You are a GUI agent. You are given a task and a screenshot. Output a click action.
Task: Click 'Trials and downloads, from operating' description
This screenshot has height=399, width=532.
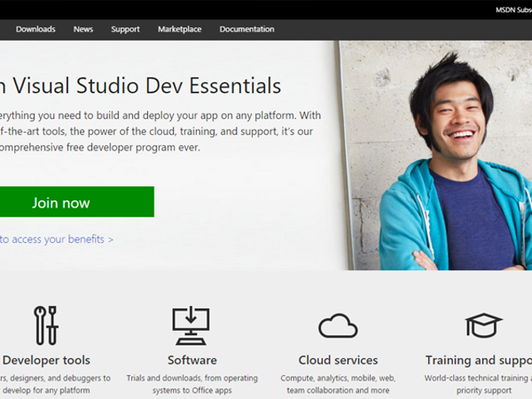[192, 378]
